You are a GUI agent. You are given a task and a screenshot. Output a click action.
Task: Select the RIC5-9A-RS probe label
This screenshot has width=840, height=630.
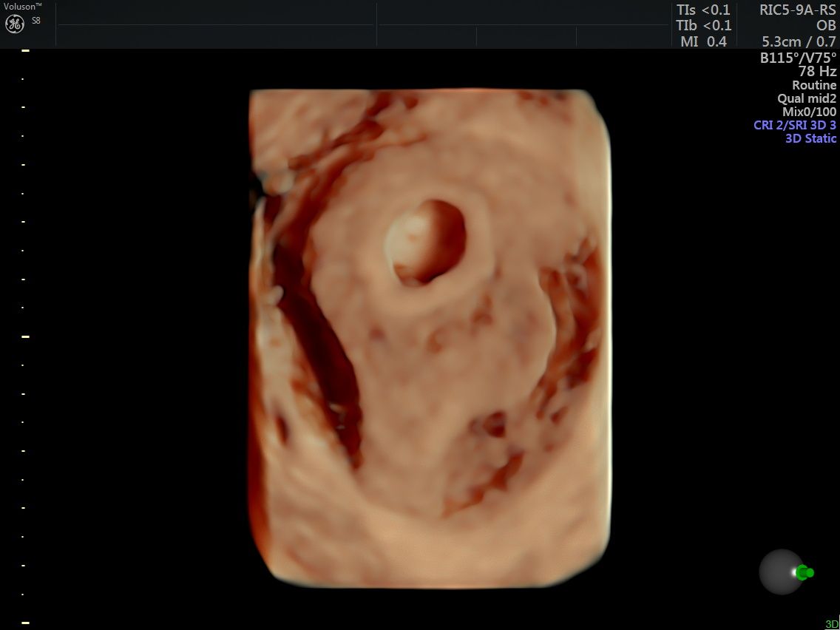click(798, 10)
